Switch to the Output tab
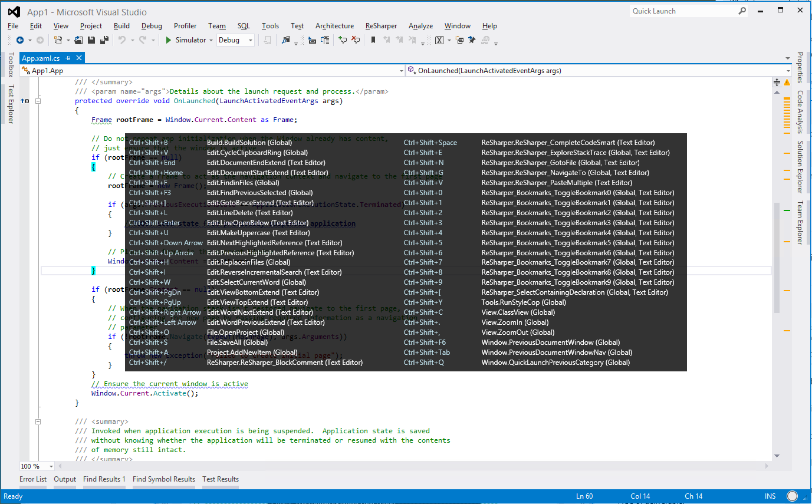The width and height of the screenshot is (812, 504). click(65, 479)
